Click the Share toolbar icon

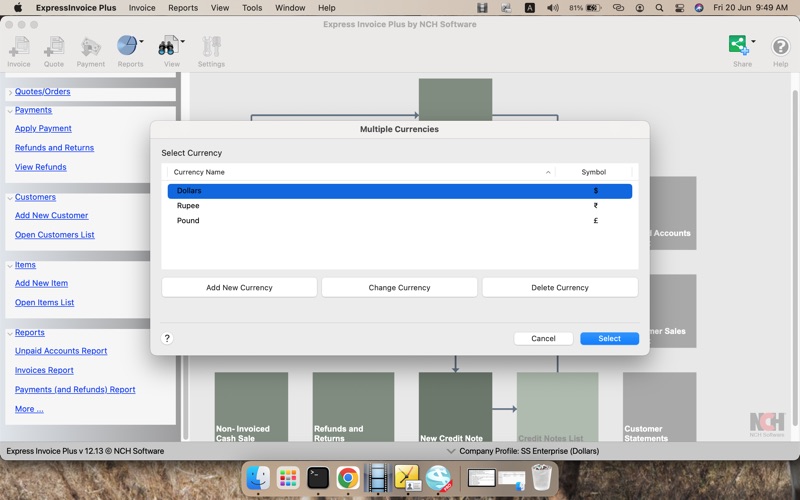pyautogui.click(x=738, y=45)
